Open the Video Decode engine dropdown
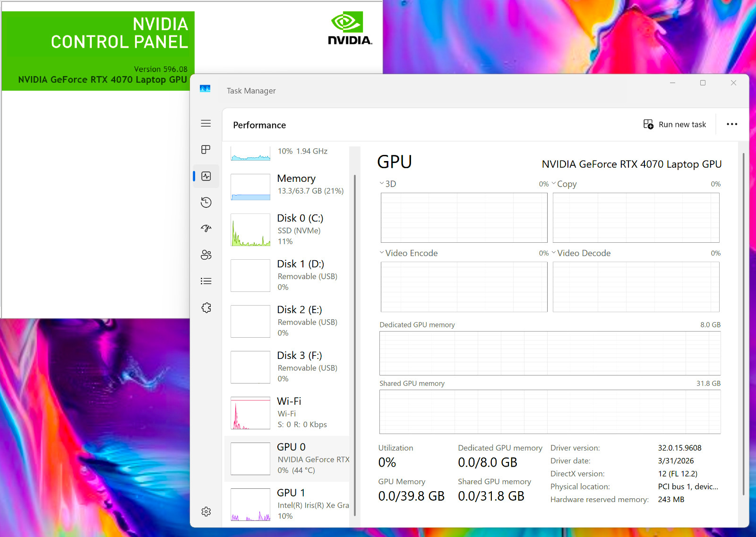This screenshot has width=756, height=537. tap(554, 253)
